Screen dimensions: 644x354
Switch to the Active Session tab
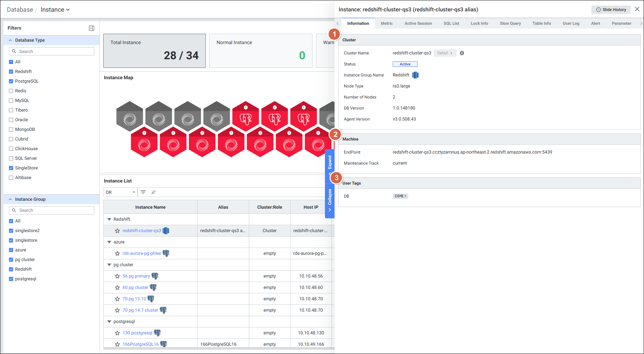point(418,23)
